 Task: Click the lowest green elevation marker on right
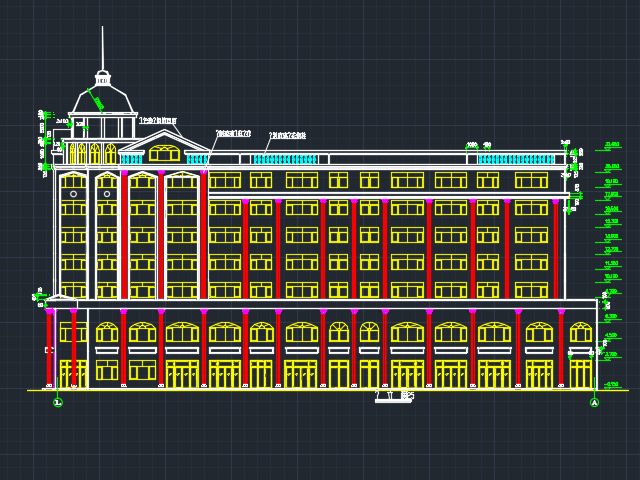[x=611, y=384]
